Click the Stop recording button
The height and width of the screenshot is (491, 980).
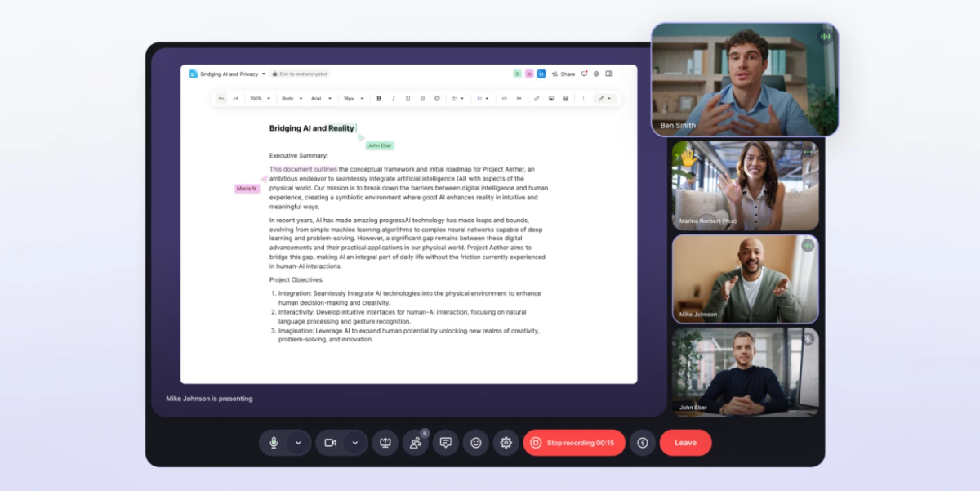click(x=574, y=443)
